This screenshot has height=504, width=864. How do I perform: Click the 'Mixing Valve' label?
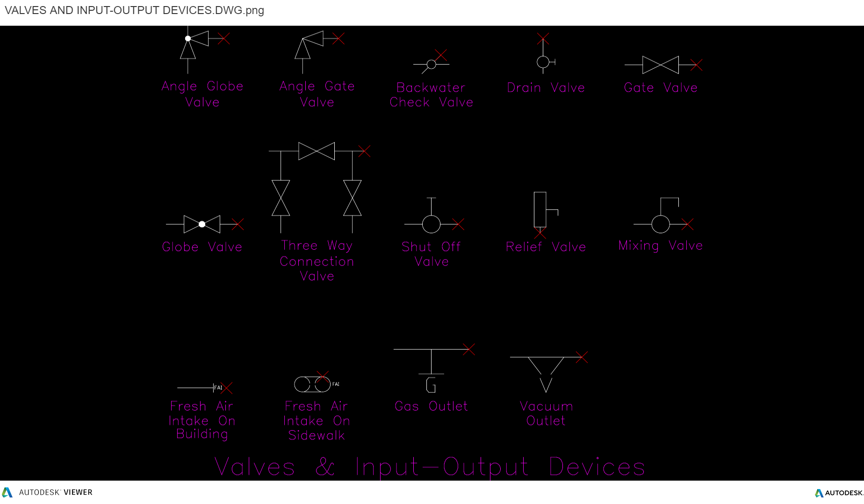(x=661, y=245)
